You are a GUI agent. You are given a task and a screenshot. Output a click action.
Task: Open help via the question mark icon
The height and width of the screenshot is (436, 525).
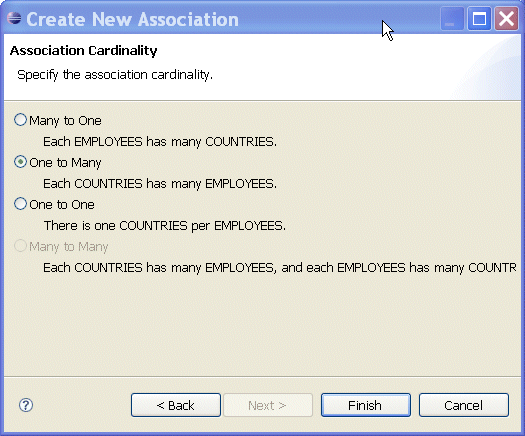tap(26, 405)
